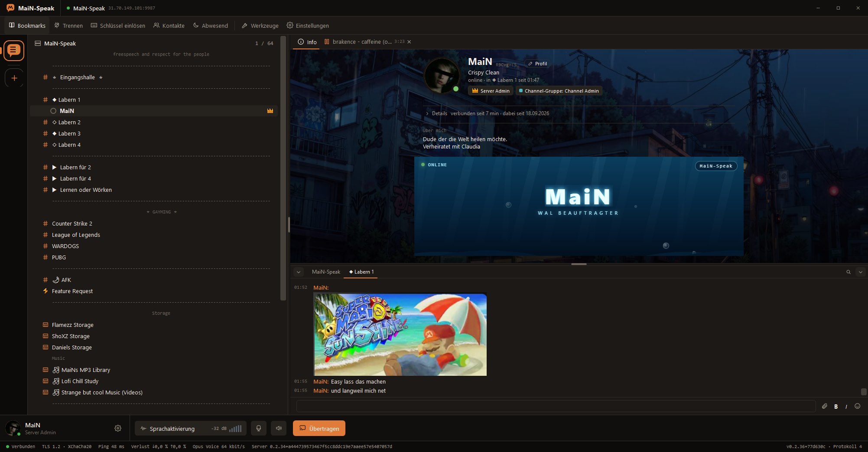Open the Lofi Chill Study music icon
This screenshot has width=868, height=452.
[x=56, y=381]
